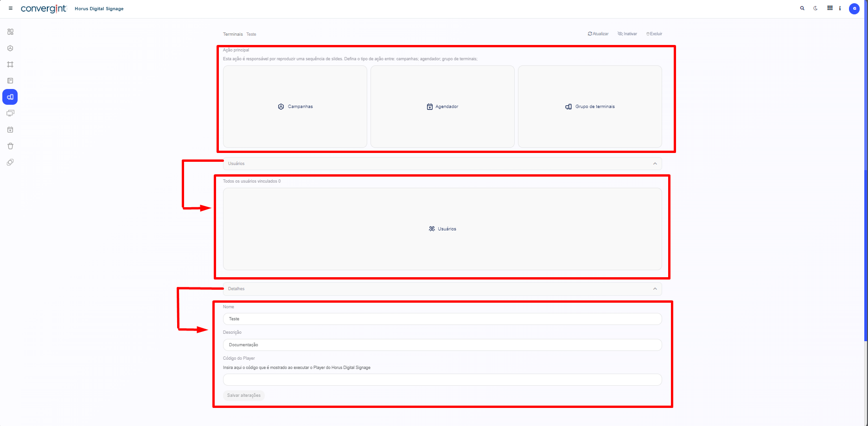Open the trash bin sidebar icon
Screen dimensions: 868x426
click(10, 146)
